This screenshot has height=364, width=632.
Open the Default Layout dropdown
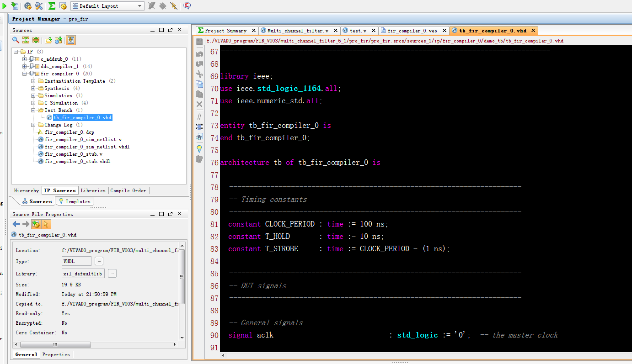[x=139, y=6]
